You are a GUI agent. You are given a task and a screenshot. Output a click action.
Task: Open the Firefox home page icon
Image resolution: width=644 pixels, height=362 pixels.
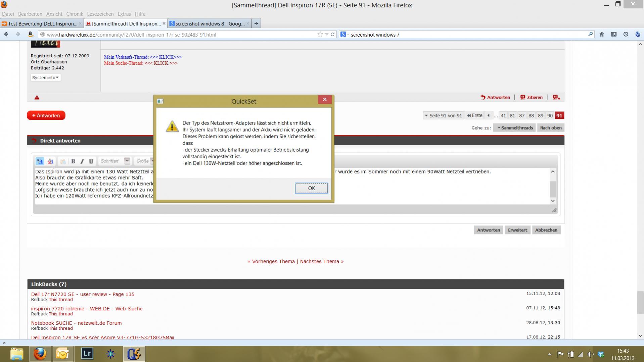[x=601, y=34]
